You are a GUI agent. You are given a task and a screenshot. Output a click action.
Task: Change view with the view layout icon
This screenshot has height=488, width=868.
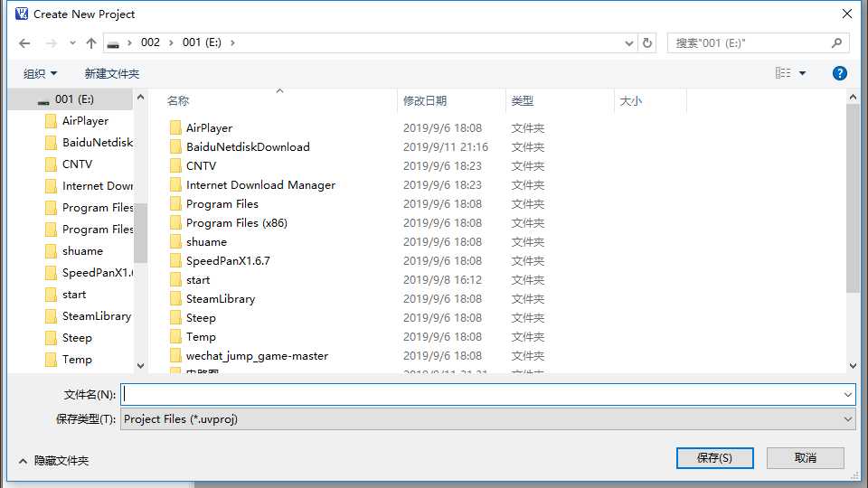[783, 73]
